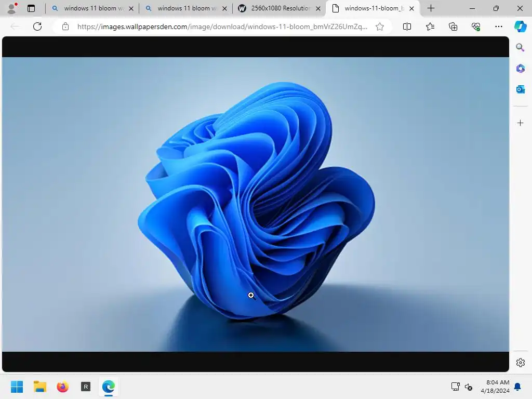Open Outlook in the sidebar
532x399 pixels.
tap(520, 89)
